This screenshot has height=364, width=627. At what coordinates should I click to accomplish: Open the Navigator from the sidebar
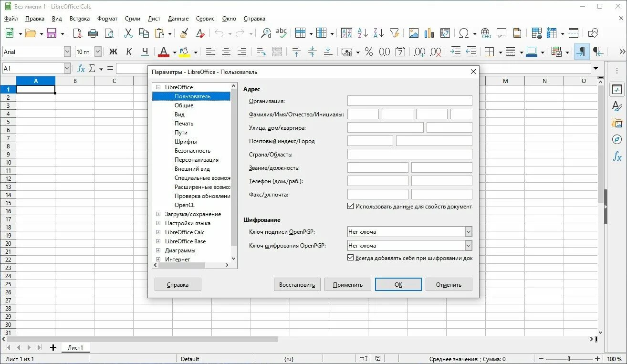[x=617, y=139]
